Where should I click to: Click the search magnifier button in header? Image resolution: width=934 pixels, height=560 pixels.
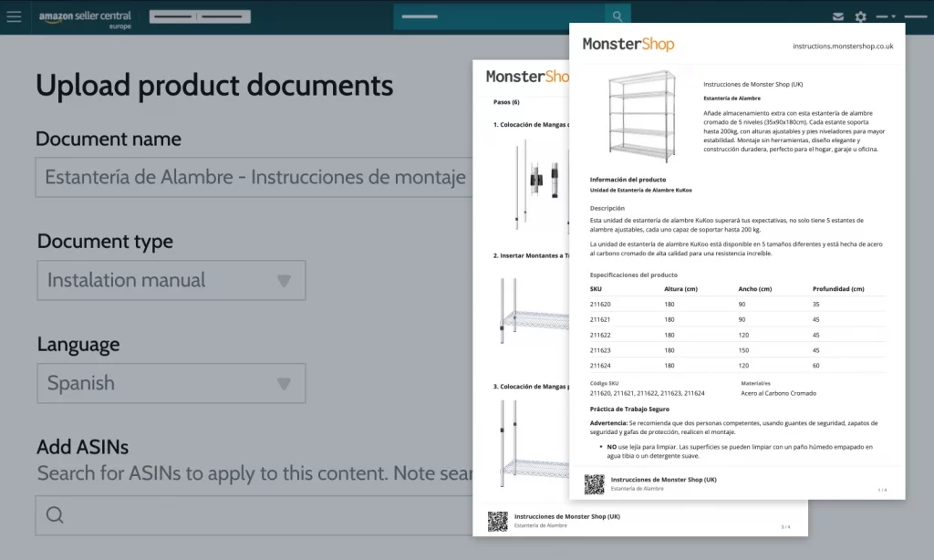pyautogui.click(x=617, y=16)
